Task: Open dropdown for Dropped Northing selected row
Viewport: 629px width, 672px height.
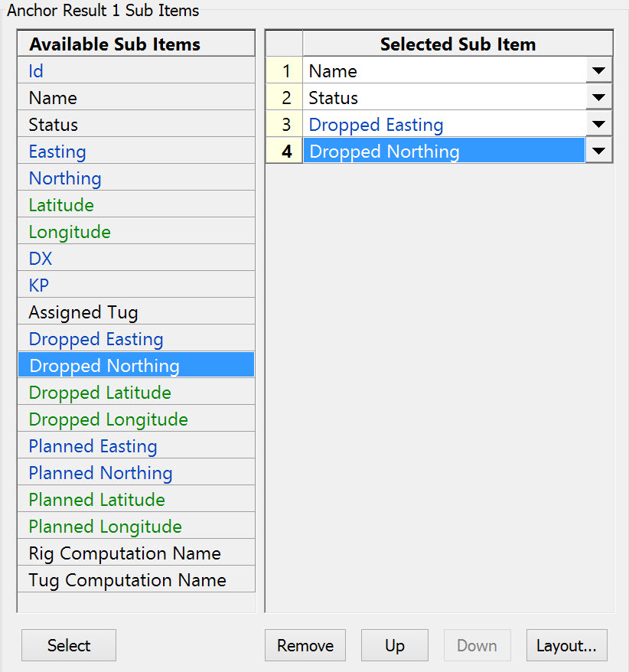Action: point(598,152)
